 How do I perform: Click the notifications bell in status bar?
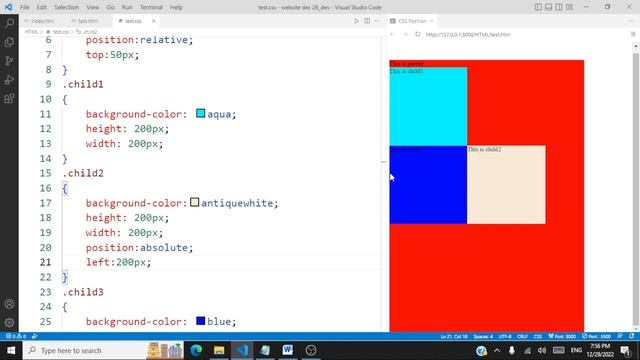(x=632, y=336)
